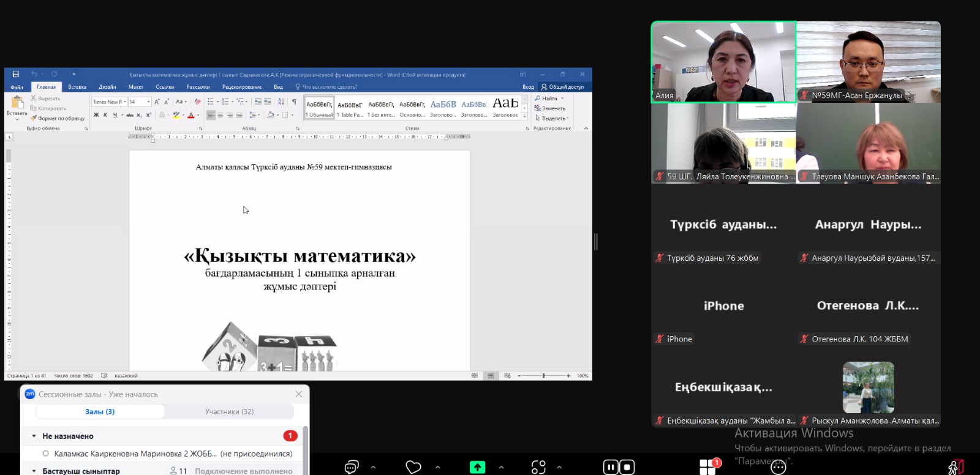Collapse the Бастауыш сыныптар room

click(x=34, y=471)
